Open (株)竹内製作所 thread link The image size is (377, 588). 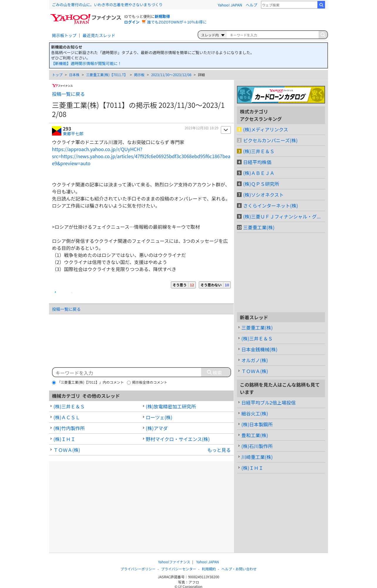click(69, 428)
